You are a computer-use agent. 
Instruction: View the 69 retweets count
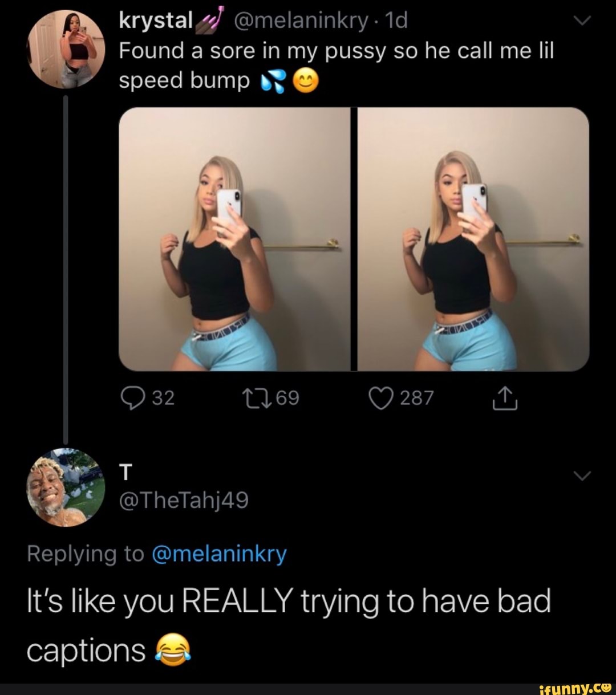click(287, 398)
